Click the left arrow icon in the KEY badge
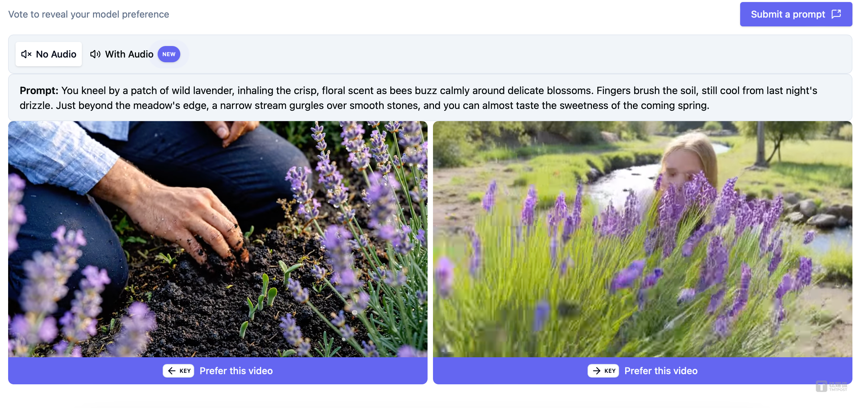The image size is (868, 408). (x=172, y=371)
